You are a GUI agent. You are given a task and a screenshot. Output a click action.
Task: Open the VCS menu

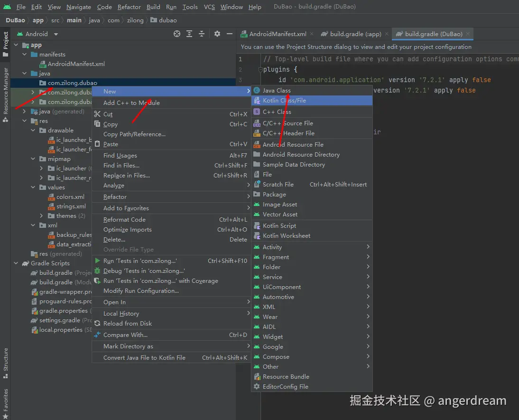point(209,7)
